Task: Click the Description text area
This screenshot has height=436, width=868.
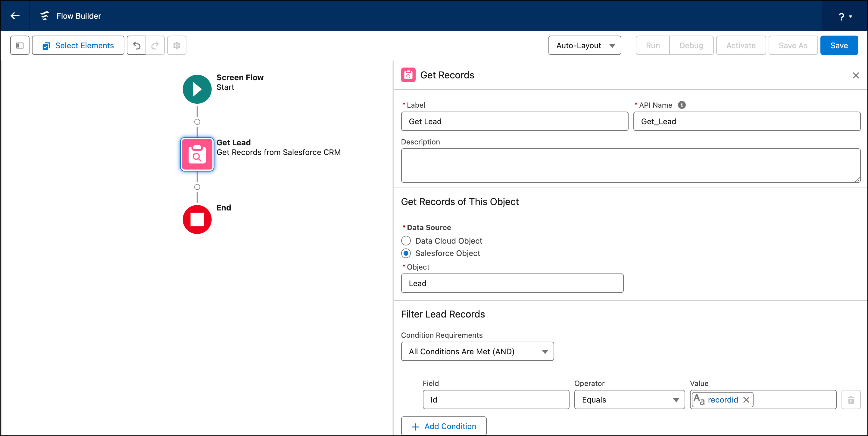Action: pyautogui.click(x=630, y=165)
